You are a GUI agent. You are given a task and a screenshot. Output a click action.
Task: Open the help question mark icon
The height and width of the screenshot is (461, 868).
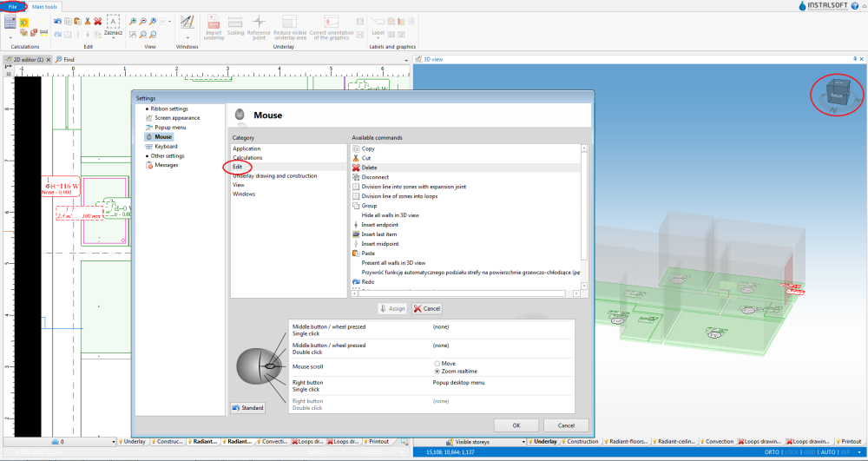click(855, 5)
